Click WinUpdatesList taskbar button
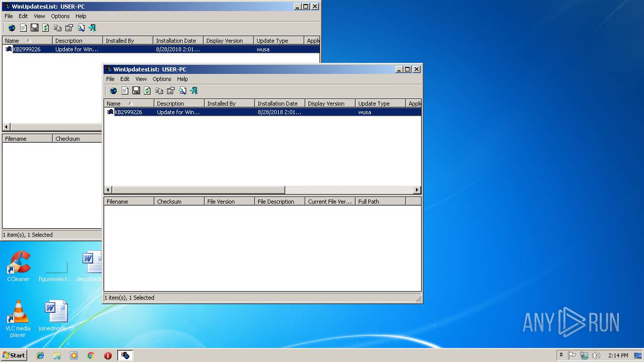This screenshot has height=362, width=644. pos(125,355)
